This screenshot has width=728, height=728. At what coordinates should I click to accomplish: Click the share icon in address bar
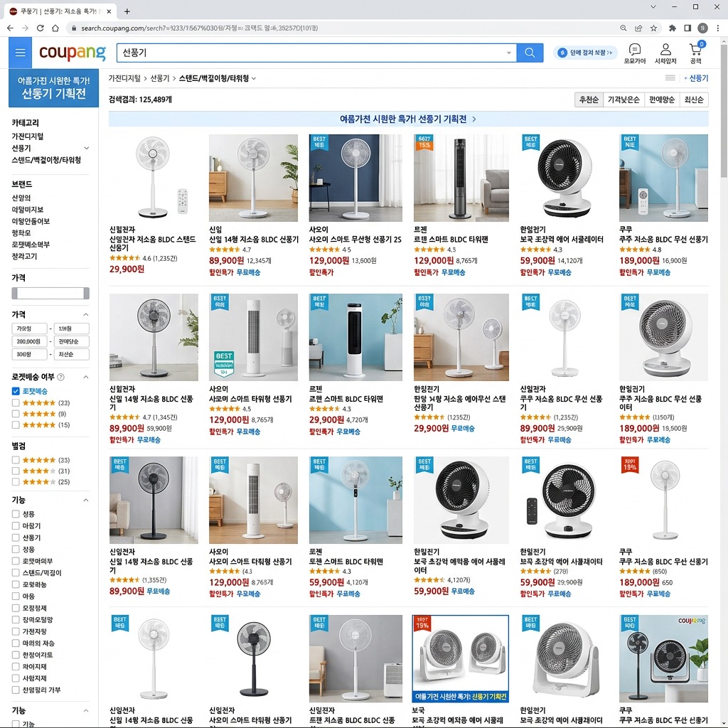638,28
